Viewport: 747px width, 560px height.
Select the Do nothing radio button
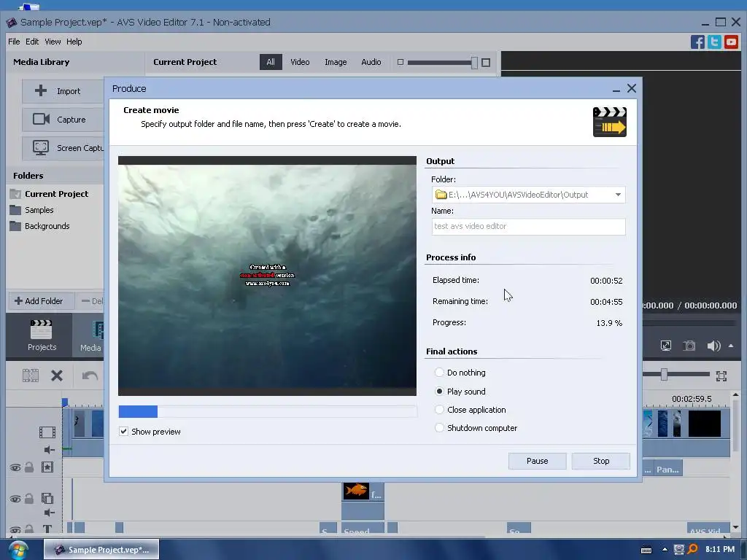[x=439, y=373]
